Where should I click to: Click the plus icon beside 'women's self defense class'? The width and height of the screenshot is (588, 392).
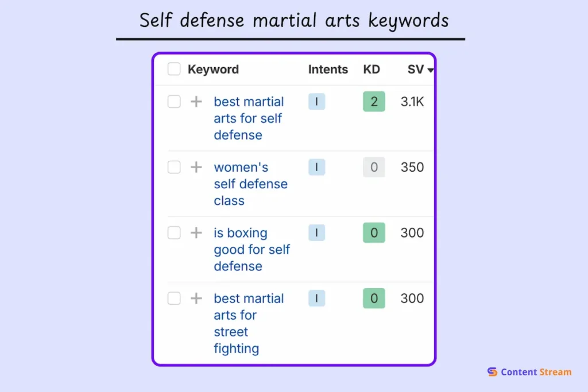coord(196,167)
